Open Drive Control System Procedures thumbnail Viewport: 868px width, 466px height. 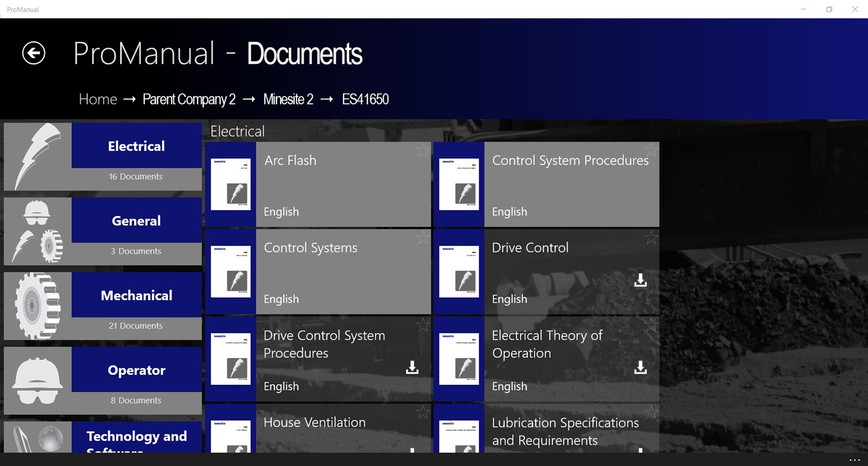pyautogui.click(x=230, y=359)
